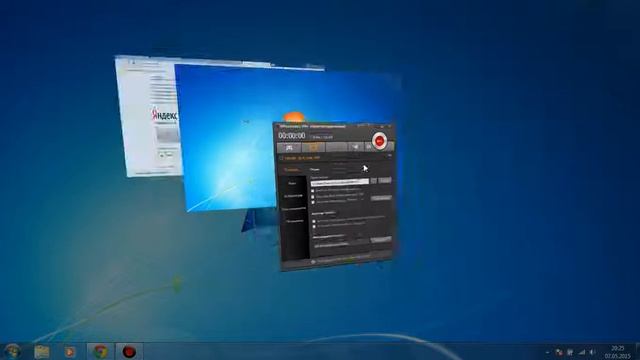Viewport: 640px width, 360px height.
Task: Click the open-folder button right of path field
Action: coord(385,180)
